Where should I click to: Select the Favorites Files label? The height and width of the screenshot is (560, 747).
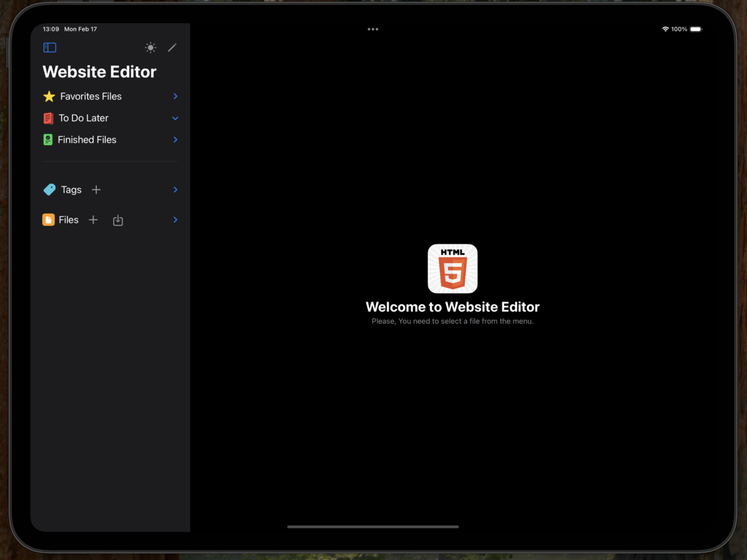[x=91, y=96]
